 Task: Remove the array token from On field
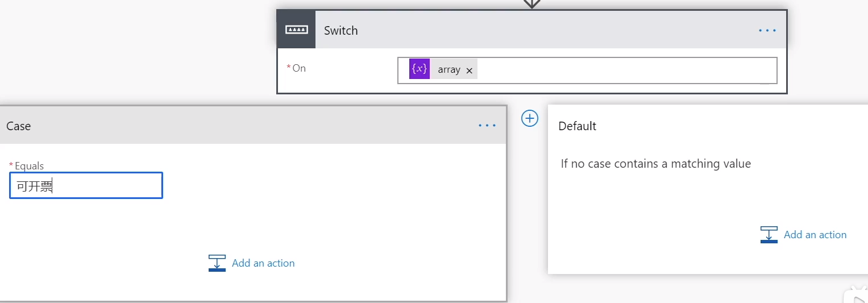pyautogui.click(x=470, y=70)
